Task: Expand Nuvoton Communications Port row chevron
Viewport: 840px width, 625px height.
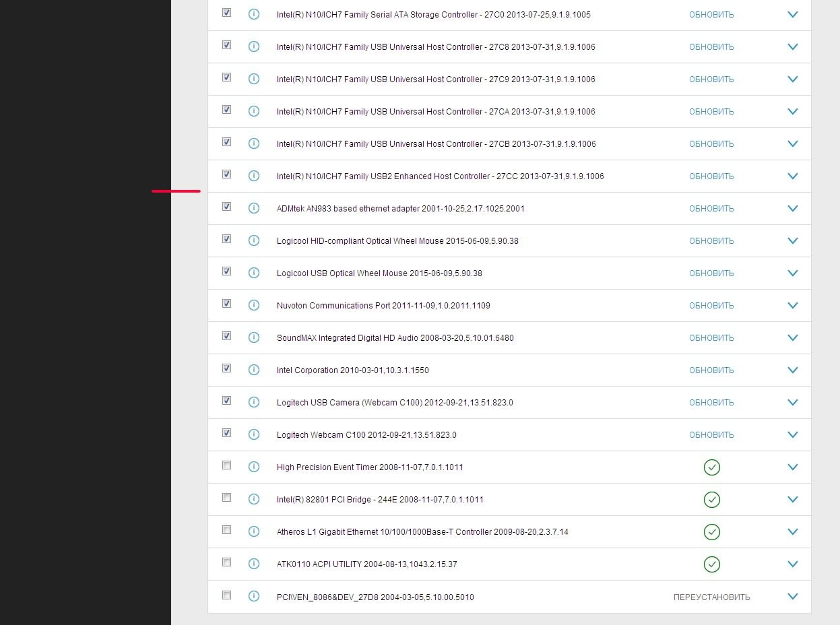Action: pyautogui.click(x=793, y=305)
